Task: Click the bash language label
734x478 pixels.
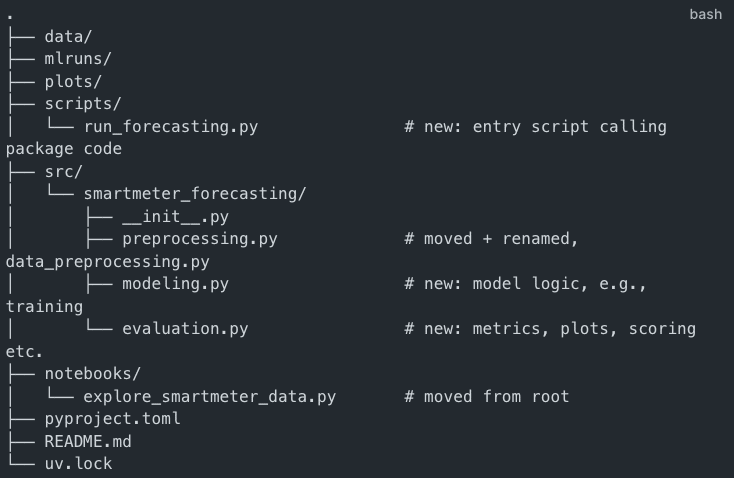Action: [x=705, y=15]
